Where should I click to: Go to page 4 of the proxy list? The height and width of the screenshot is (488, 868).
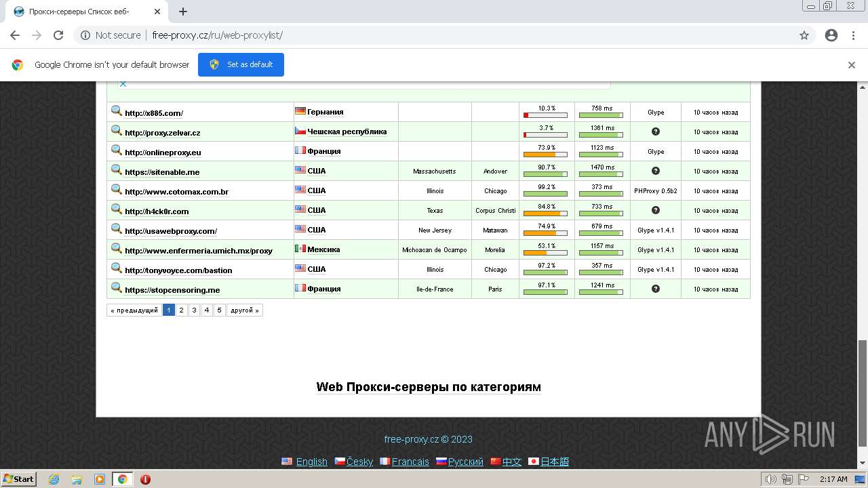coord(207,310)
